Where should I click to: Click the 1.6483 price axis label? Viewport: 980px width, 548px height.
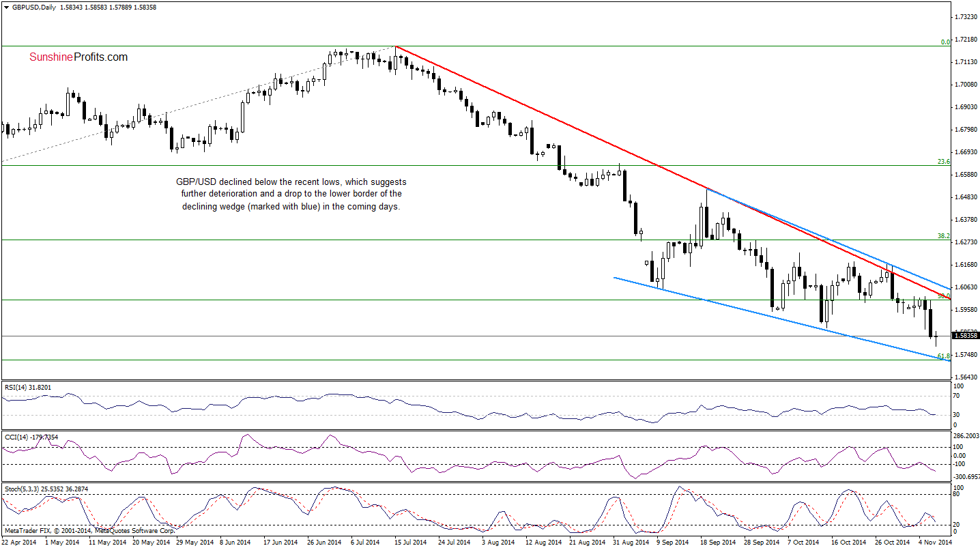966,197
